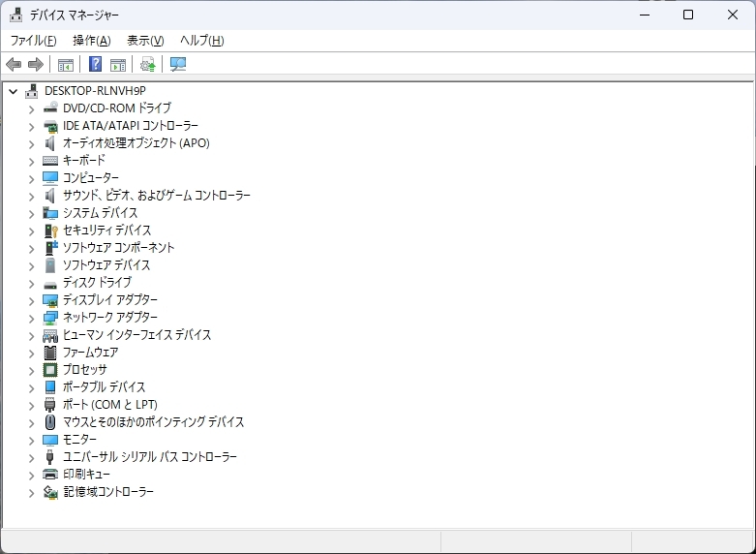Collapse the DESKTOP-RLNVH9P root node

pyautogui.click(x=13, y=91)
